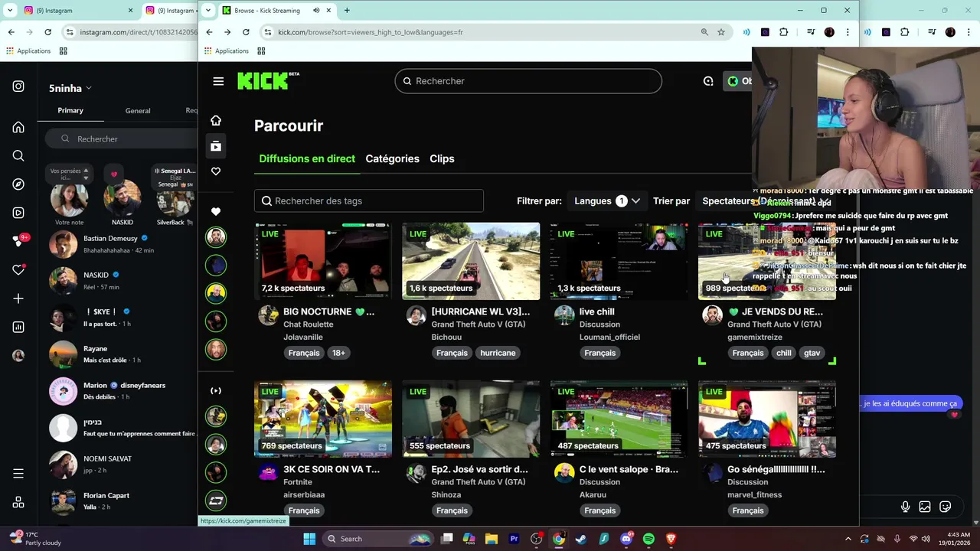Show hidden icons in the system tray
Viewport: 980px width, 551px height.
click(848, 539)
